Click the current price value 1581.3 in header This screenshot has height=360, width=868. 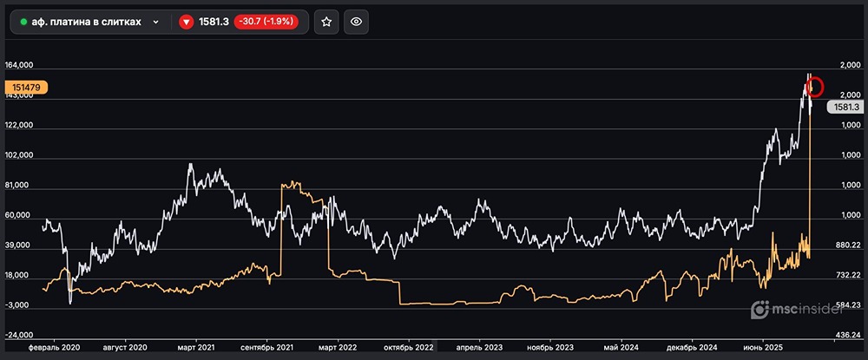(x=213, y=23)
